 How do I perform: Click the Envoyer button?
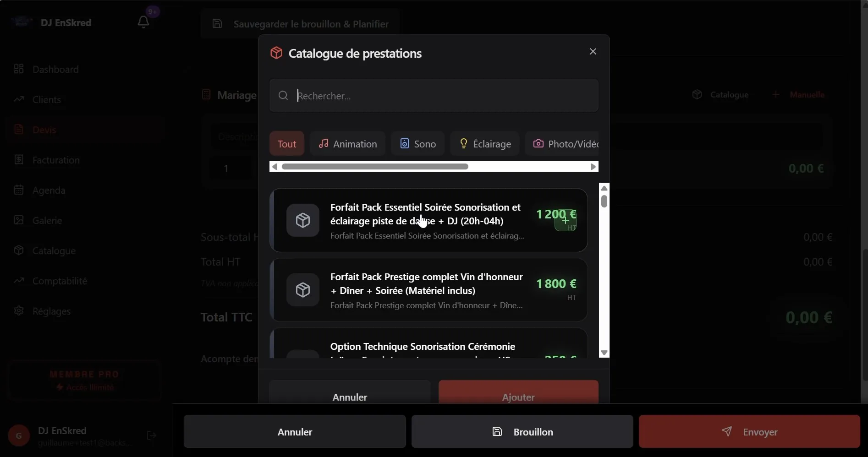click(x=749, y=431)
